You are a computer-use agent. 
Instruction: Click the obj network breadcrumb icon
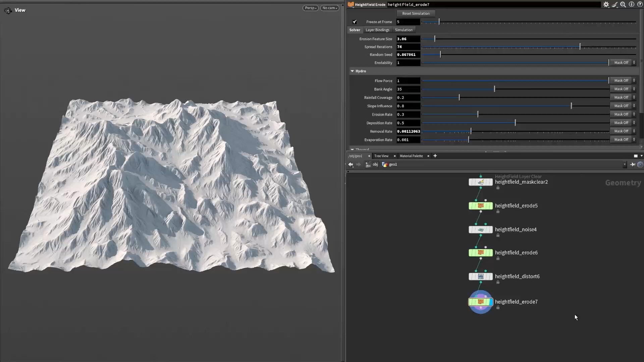368,164
